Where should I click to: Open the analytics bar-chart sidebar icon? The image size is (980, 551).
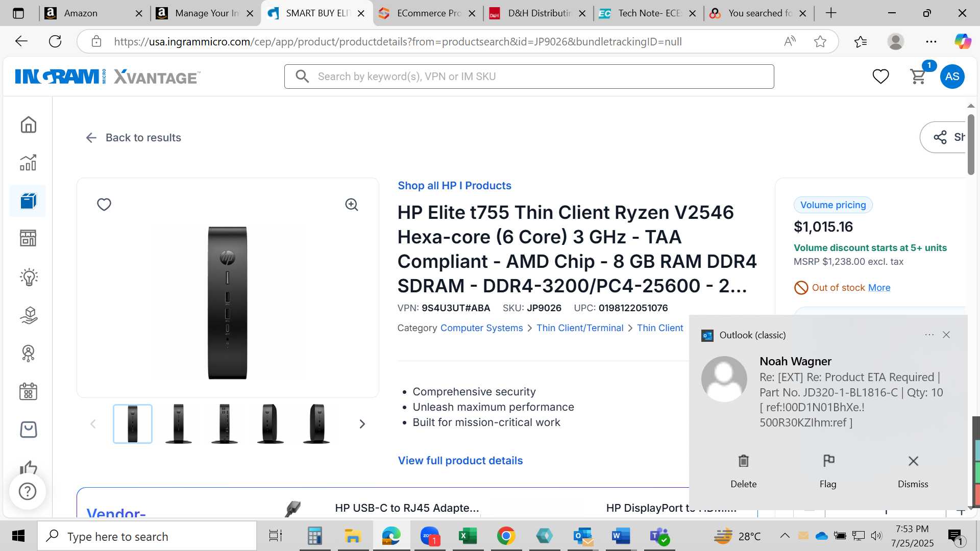point(28,162)
